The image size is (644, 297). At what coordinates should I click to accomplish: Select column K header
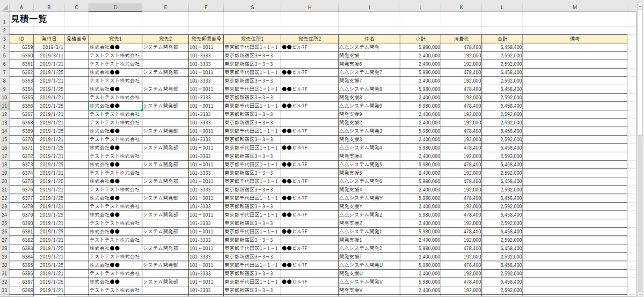(462, 8)
